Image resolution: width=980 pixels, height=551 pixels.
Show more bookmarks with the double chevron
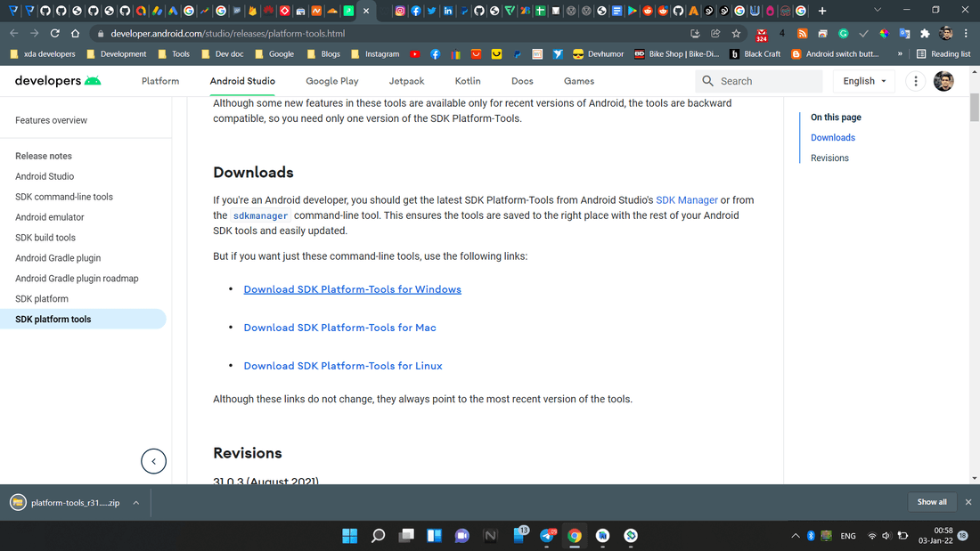900,54
